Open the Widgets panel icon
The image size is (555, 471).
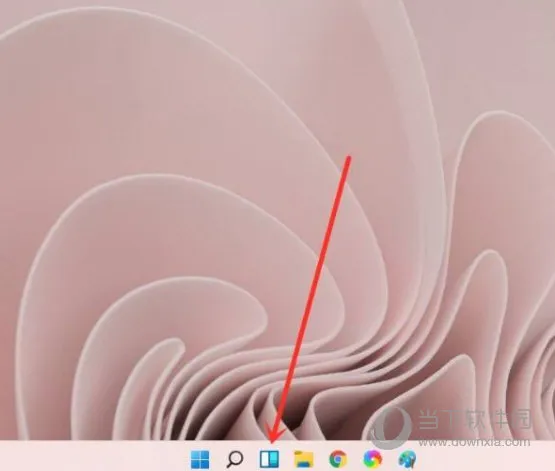pos(269,459)
